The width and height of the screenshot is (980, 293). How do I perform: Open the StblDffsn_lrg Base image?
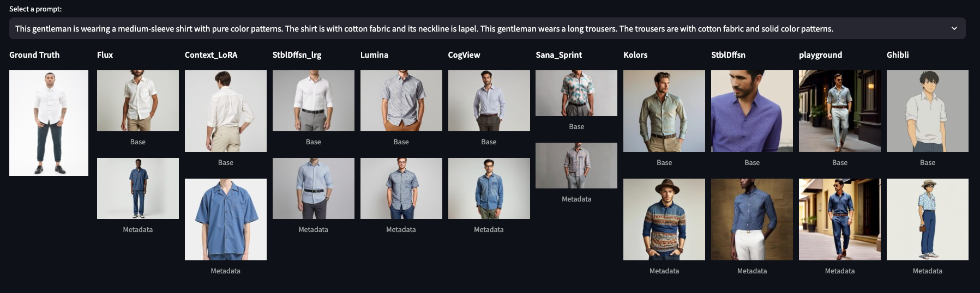click(x=314, y=101)
